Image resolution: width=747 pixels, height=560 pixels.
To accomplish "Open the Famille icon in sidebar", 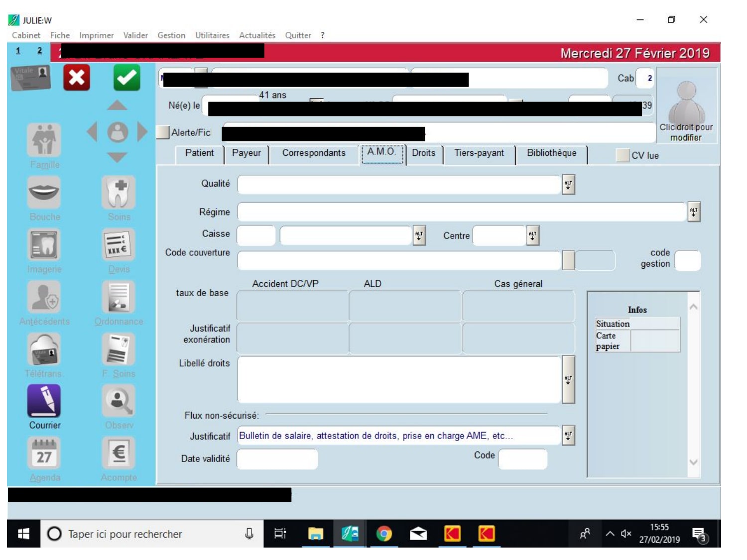I will point(44,140).
